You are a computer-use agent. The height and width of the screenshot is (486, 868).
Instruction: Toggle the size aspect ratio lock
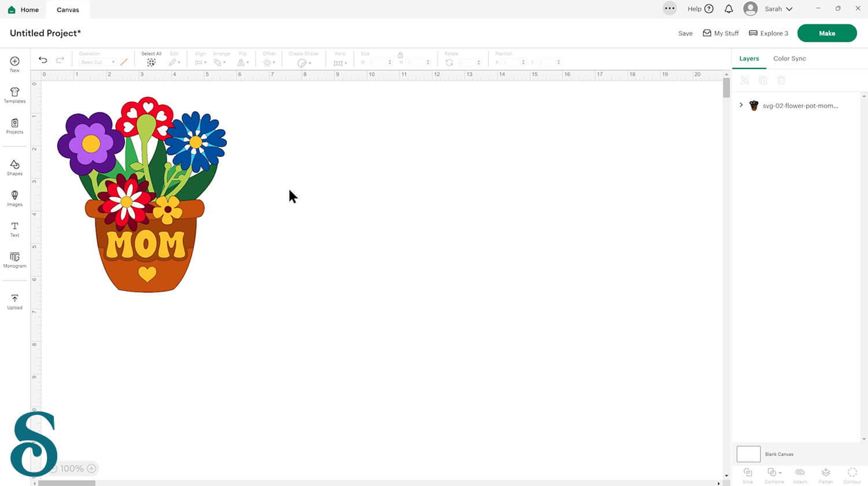[x=400, y=55]
